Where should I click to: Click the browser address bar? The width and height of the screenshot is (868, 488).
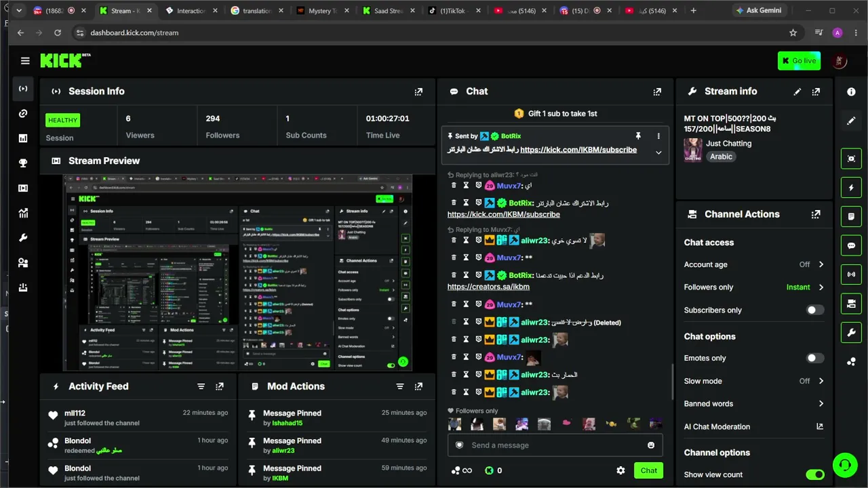pyautogui.click(x=434, y=33)
